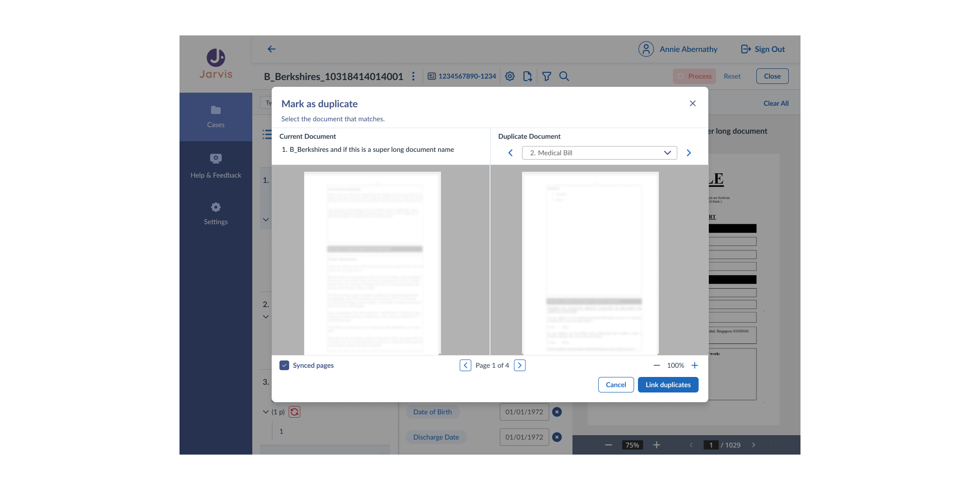Zoom in the main viewer at 75%
Screen dimensions: 980x490
click(x=656, y=445)
